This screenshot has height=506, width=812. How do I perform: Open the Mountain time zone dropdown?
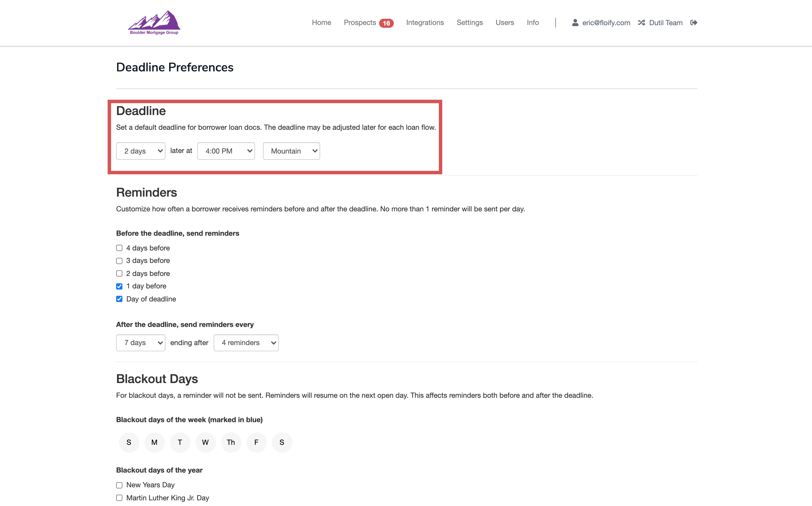click(x=292, y=151)
